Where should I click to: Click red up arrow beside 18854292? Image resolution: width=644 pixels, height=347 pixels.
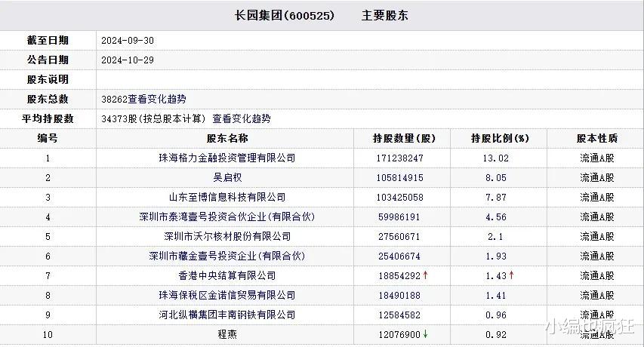tap(426, 275)
